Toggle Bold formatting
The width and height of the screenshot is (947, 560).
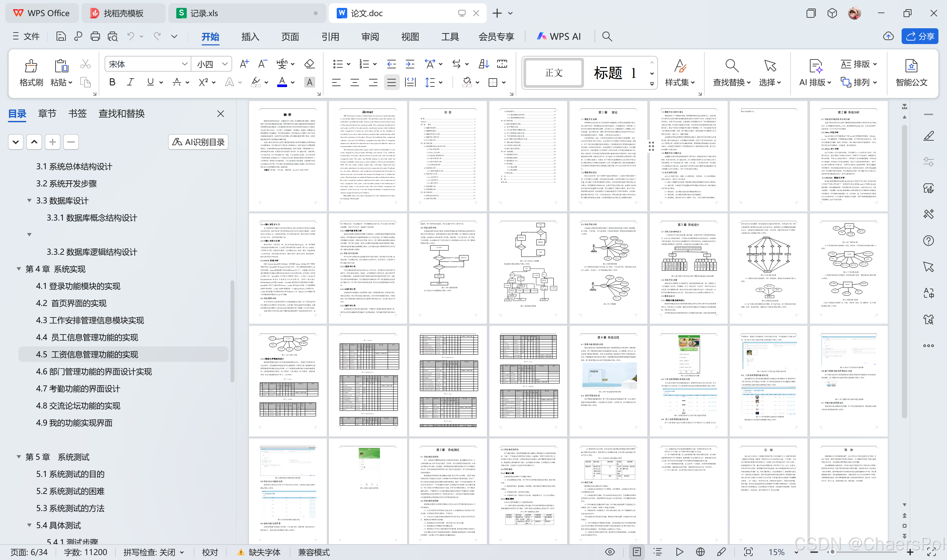[112, 82]
